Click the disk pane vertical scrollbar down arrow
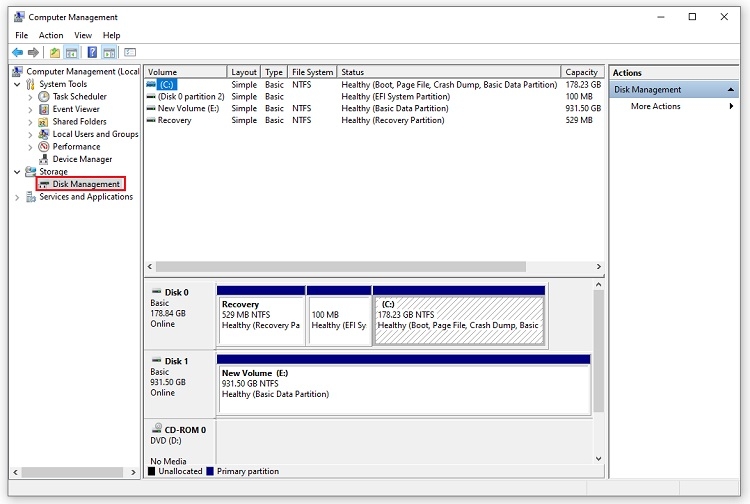750x504 pixels. 598,459
